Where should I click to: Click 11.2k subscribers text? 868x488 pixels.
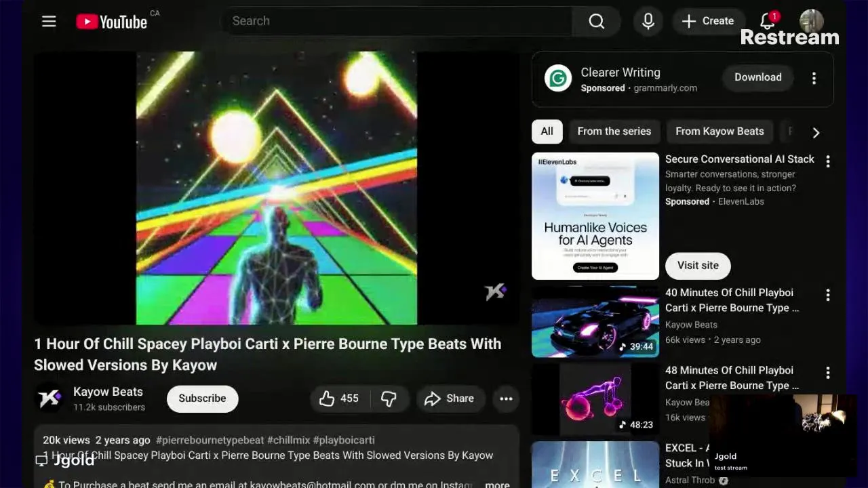point(109,407)
